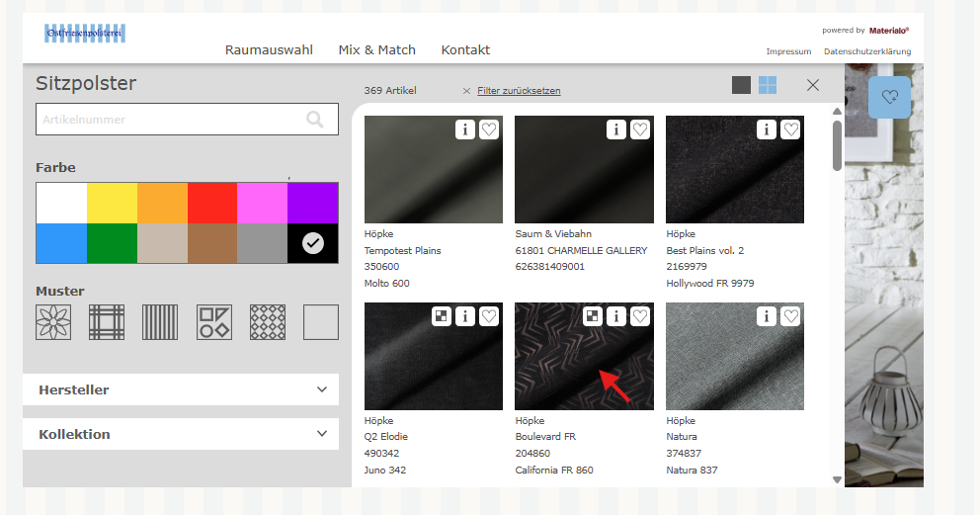Click the Ostfriesenpolsterei logo
The image size is (980, 515).
(x=85, y=34)
